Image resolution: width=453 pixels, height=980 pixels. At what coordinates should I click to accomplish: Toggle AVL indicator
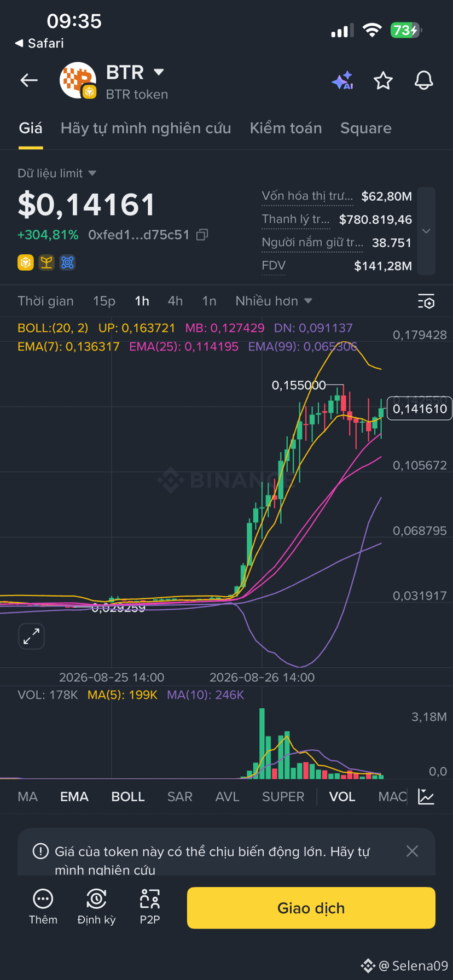click(x=228, y=796)
